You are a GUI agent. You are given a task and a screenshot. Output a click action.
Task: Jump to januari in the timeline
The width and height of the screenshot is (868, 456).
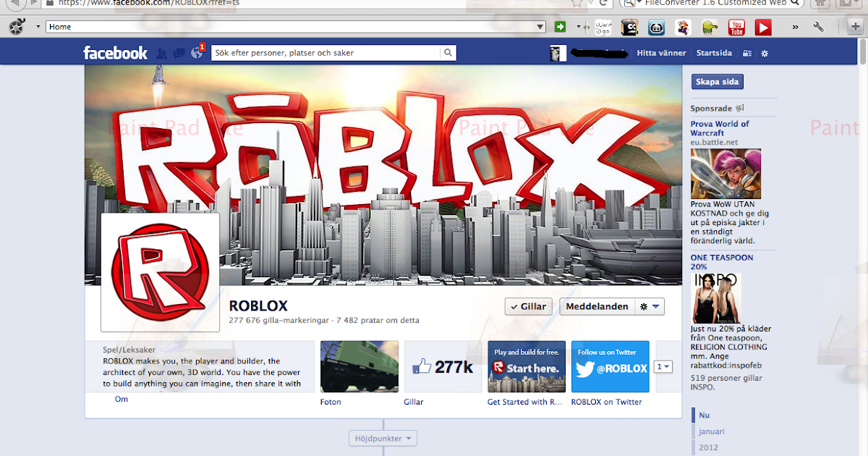[x=712, y=431]
